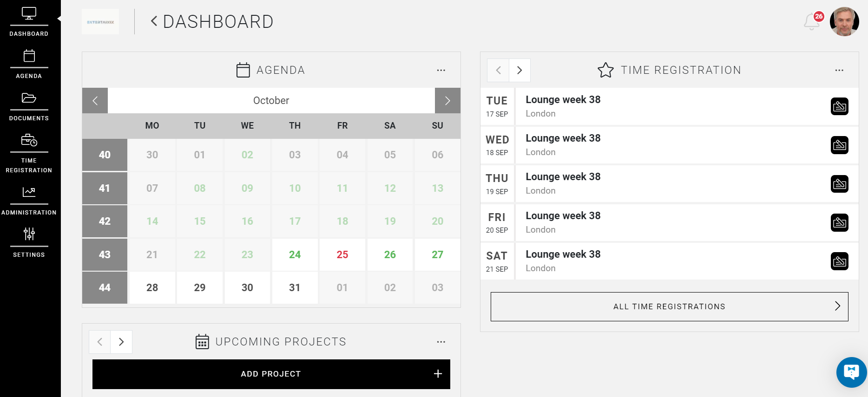
Task: Click the Upcoming Projects calendar icon
Action: pos(202,342)
